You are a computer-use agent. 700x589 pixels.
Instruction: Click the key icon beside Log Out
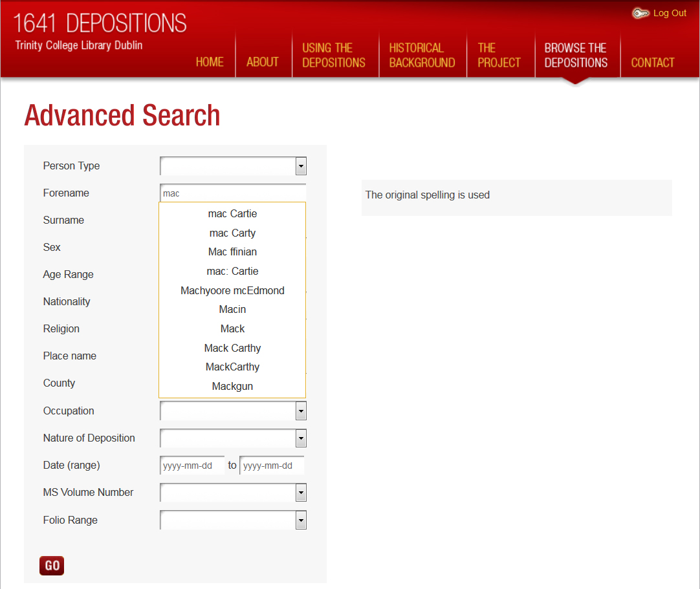click(x=640, y=14)
